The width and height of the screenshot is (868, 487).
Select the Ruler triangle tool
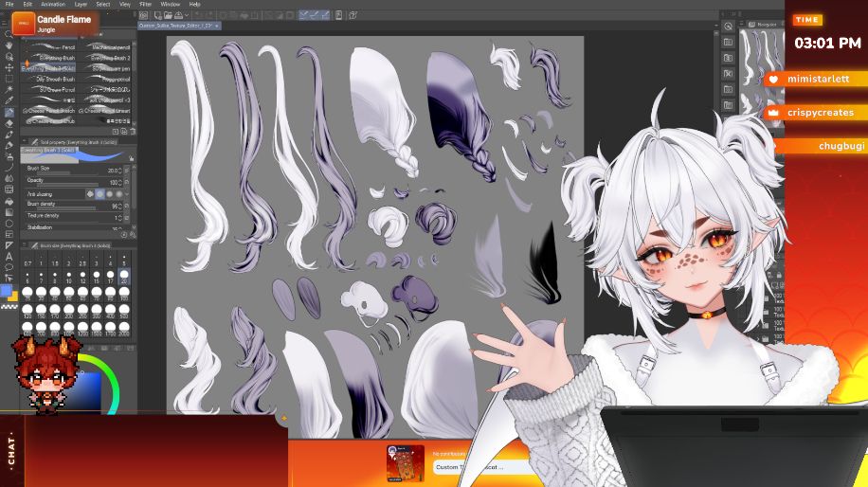[9, 245]
